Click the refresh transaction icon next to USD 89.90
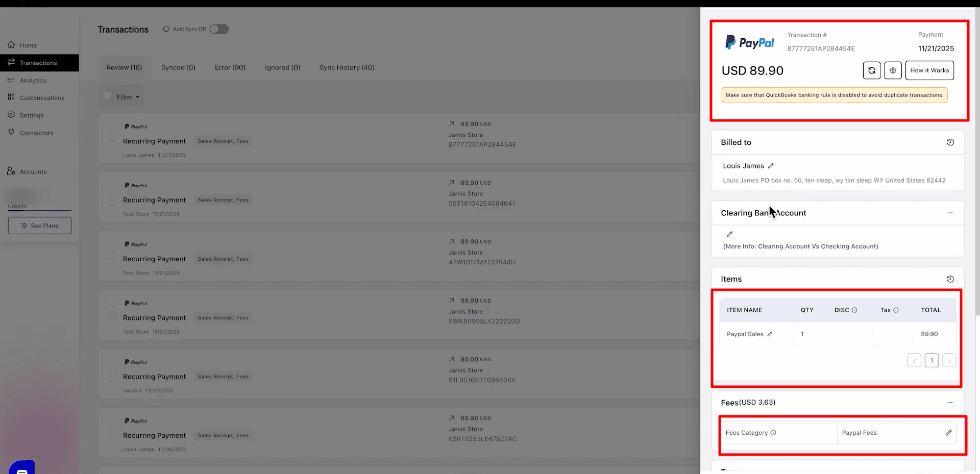The image size is (980, 474). 872,70
